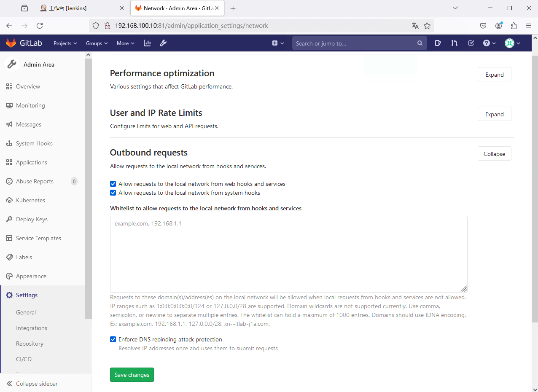Bookmark this page with star icon

(427, 26)
